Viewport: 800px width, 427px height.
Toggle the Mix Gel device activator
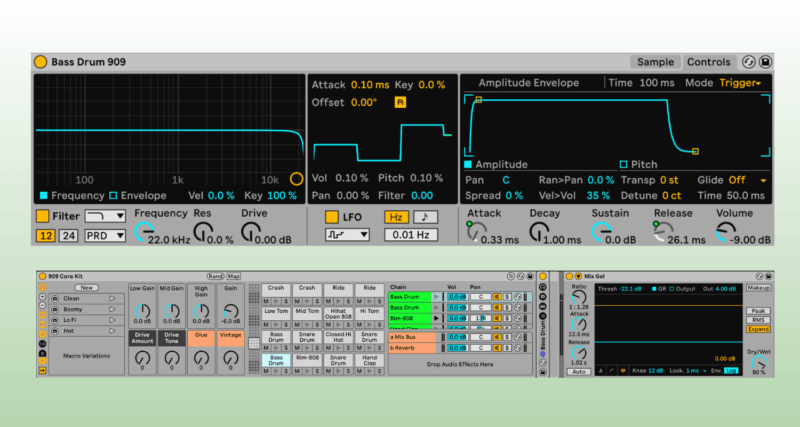pyautogui.click(x=569, y=277)
